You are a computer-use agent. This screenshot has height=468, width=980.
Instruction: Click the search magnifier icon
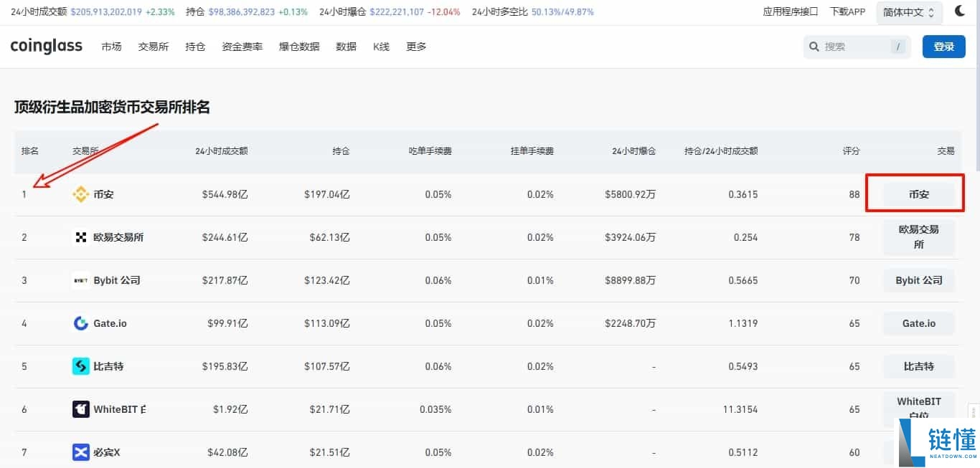tap(814, 46)
